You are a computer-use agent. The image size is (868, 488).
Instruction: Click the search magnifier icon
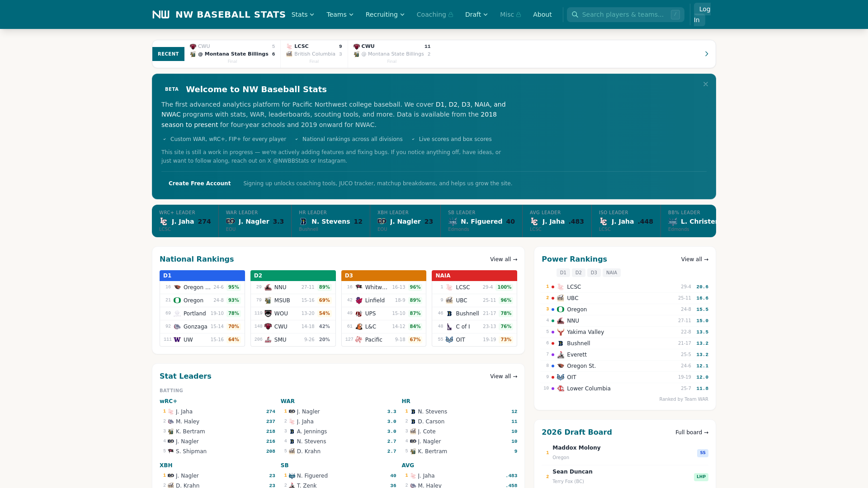click(575, 14)
